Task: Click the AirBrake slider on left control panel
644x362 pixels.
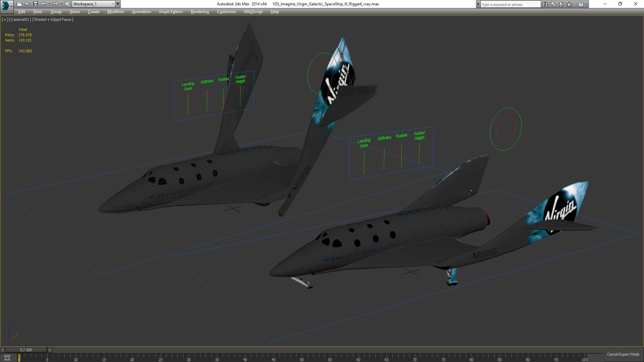Action: click(207, 94)
